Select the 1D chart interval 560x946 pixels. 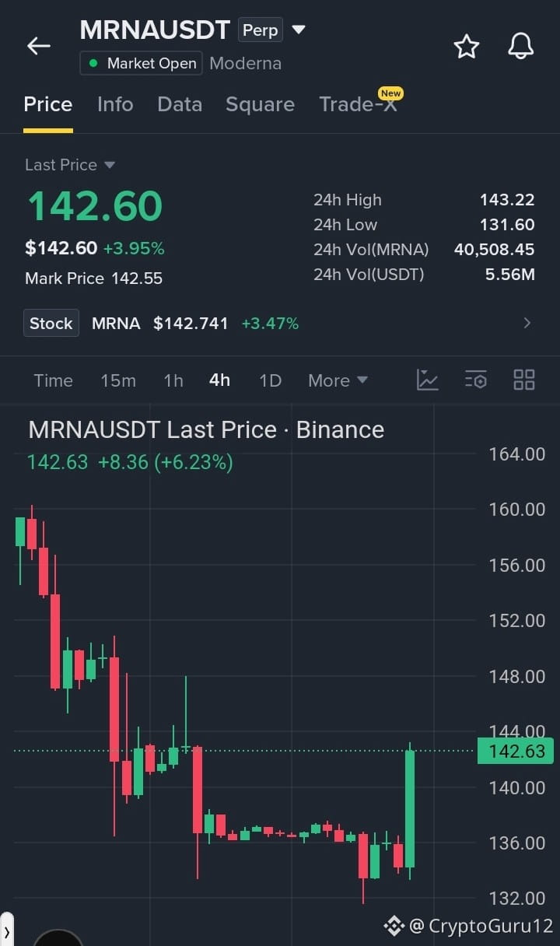[x=270, y=380]
